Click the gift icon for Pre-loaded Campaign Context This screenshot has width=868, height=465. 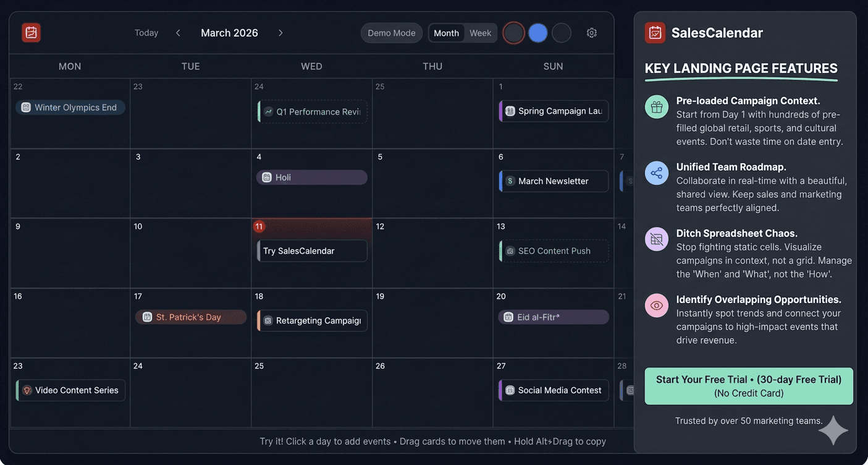point(657,107)
